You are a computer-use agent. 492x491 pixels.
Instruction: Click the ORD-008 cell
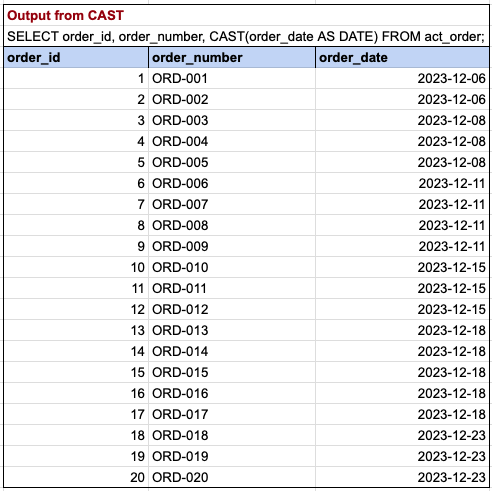click(x=232, y=226)
